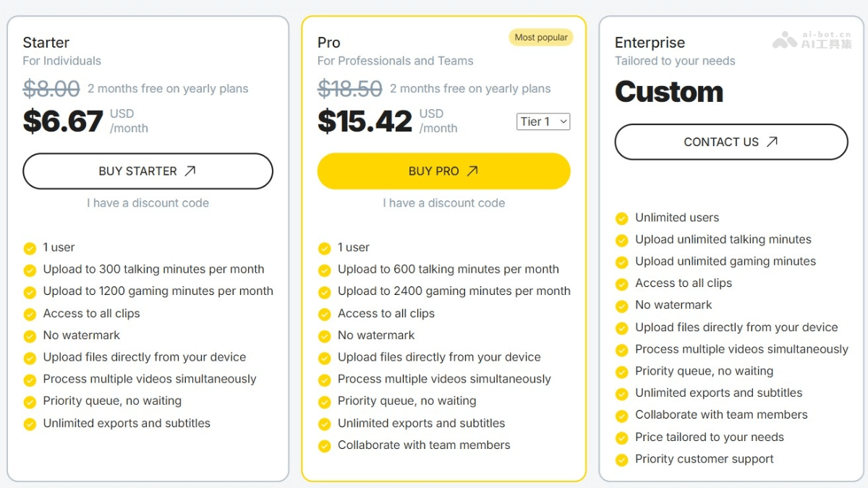Click the yellow Buy Pro button

443,171
